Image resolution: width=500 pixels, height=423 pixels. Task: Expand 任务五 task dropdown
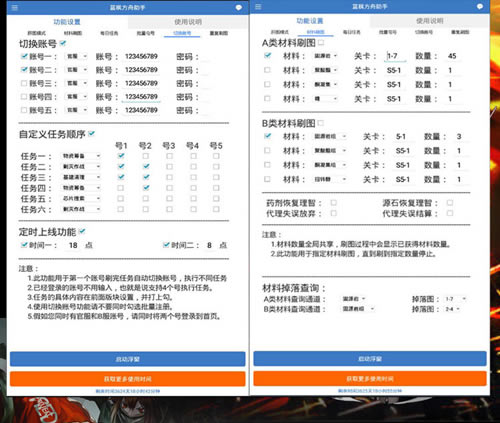[x=81, y=198]
